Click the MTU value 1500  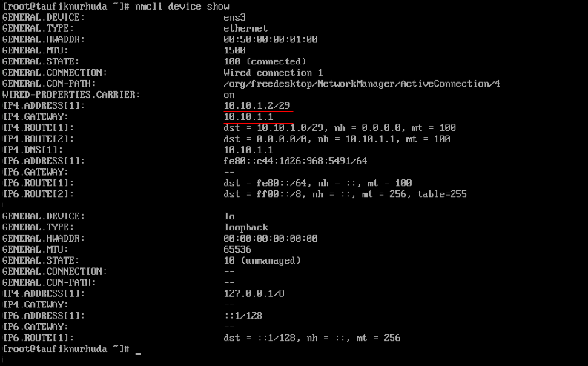click(234, 50)
